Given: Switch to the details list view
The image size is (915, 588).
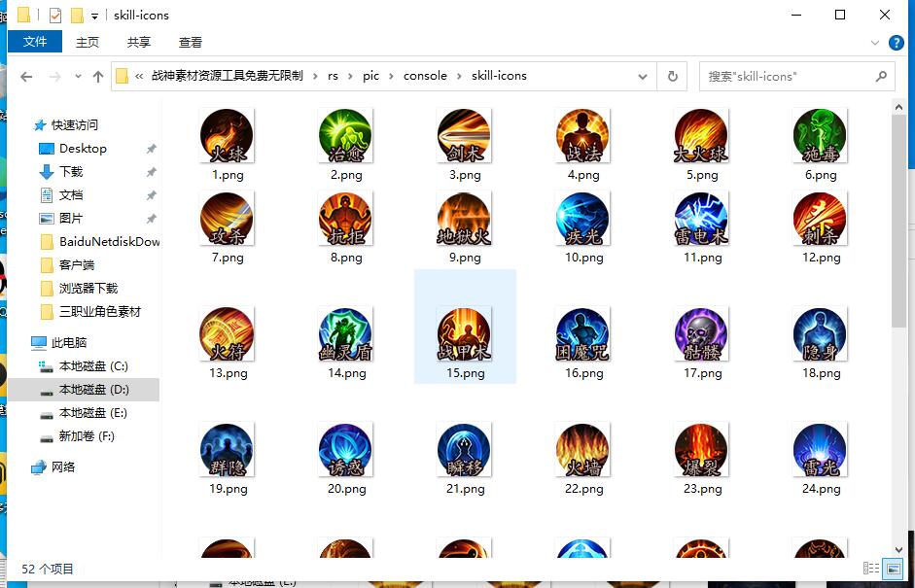Looking at the screenshot, I should click(871, 568).
